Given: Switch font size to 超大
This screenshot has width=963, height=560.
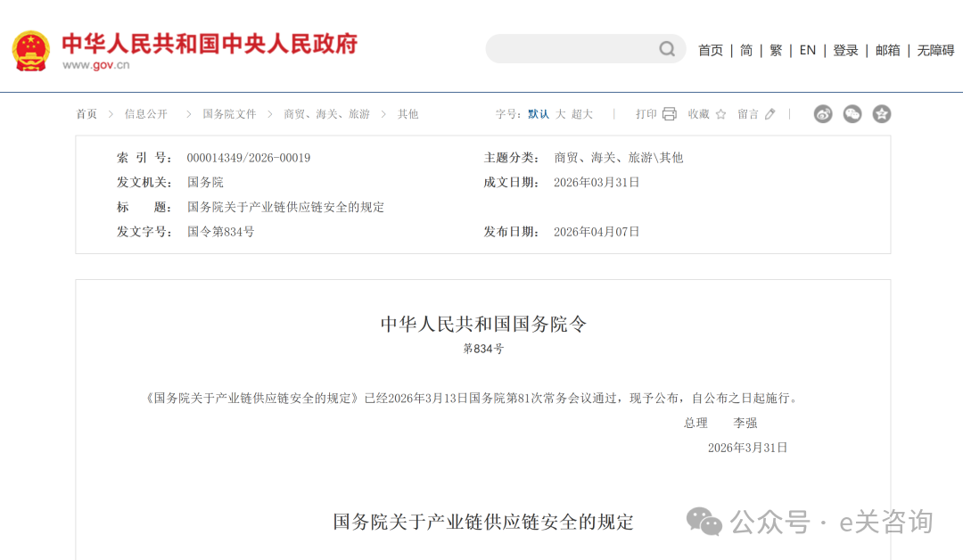Looking at the screenshot, I should pos(582,114).
